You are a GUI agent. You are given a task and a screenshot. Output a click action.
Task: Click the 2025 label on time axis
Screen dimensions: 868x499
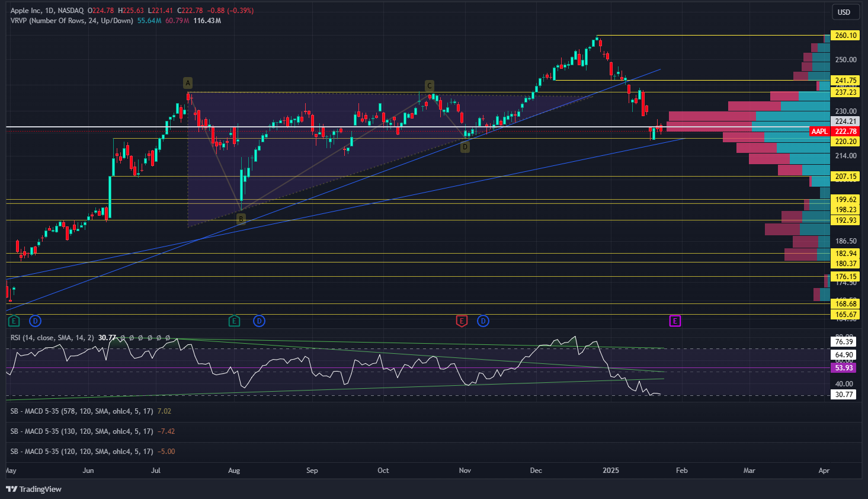[611, 471]
